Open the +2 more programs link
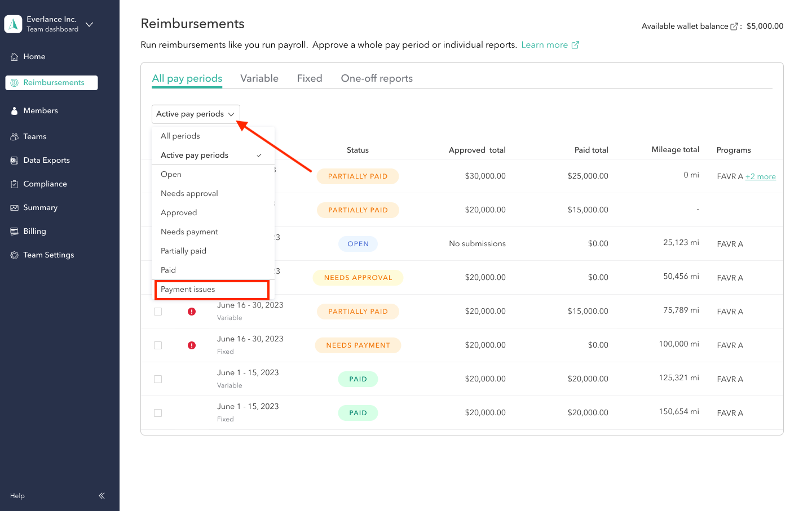The image size is (812, 511). [x=760, y=176]
